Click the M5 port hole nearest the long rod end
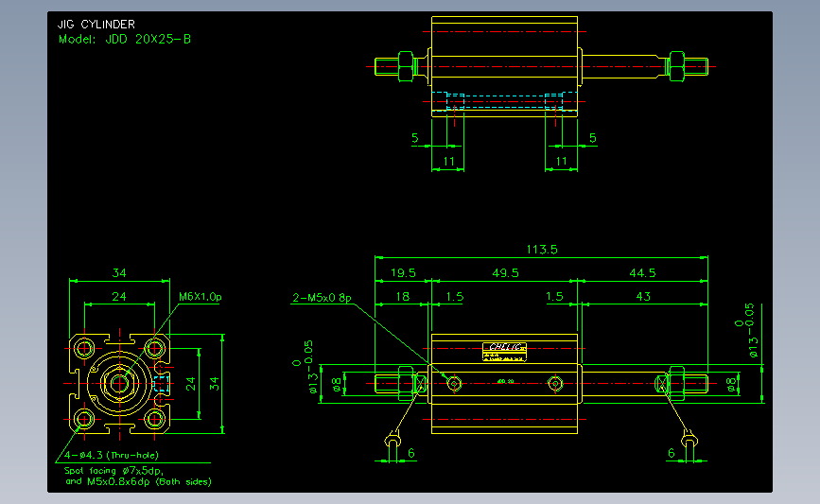820x504 pixels. pyautogui.click(x=555, y=384)
